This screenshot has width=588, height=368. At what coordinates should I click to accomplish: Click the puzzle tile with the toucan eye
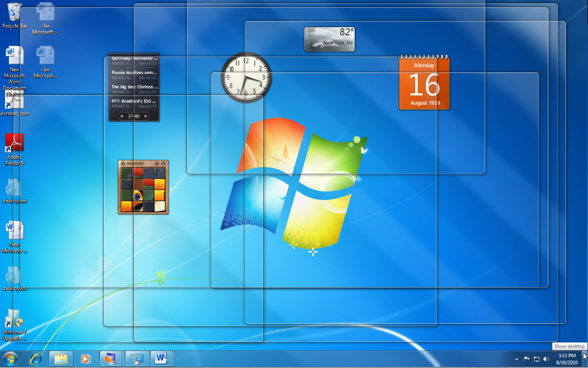pyautogui.click(x=138, y=195)
